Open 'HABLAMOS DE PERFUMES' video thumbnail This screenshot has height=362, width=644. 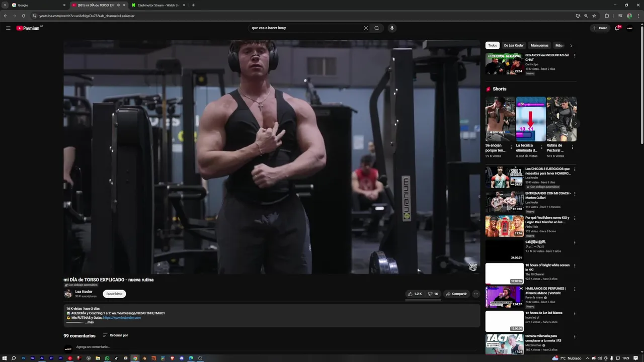pyautogui.click(x=504, y=297)
